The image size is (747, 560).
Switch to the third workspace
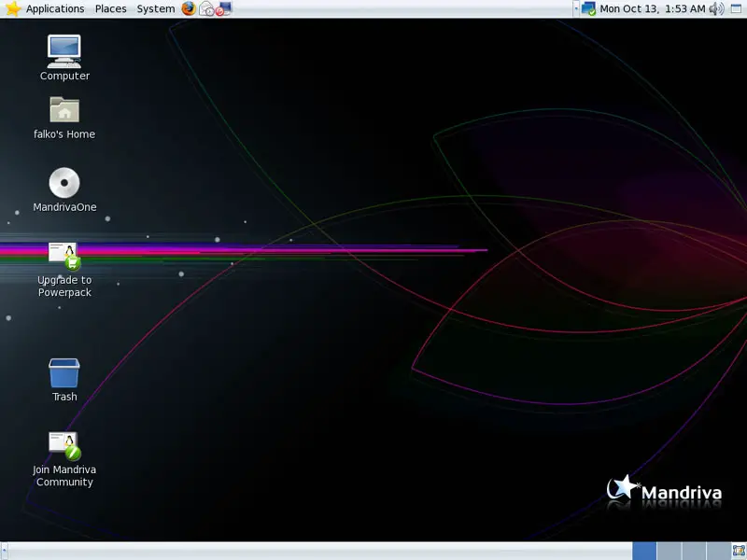click(694, 551)
